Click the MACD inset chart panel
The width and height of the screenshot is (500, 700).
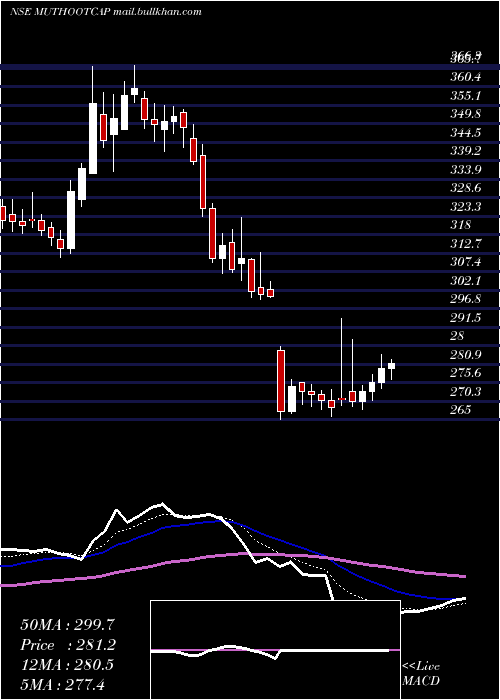pos(275,650)
